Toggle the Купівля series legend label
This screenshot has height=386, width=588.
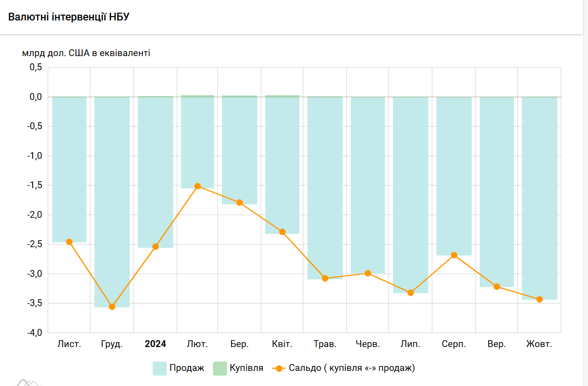pyautogui.click(x=246, y=368)
